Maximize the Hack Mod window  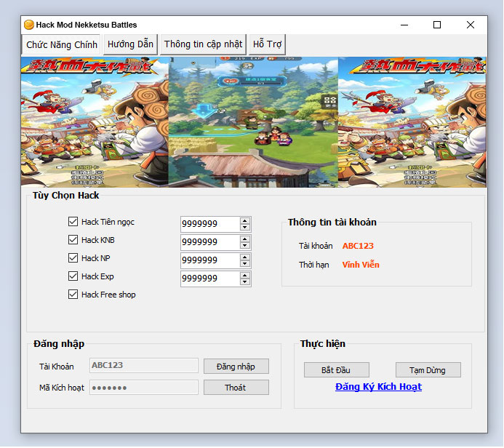pos(437,25)
